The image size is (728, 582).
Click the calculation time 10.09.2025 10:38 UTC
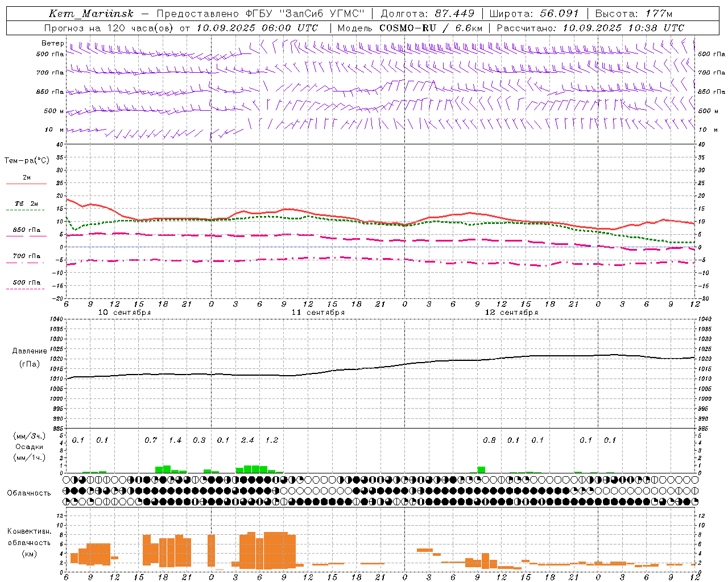tap(623, 28)
